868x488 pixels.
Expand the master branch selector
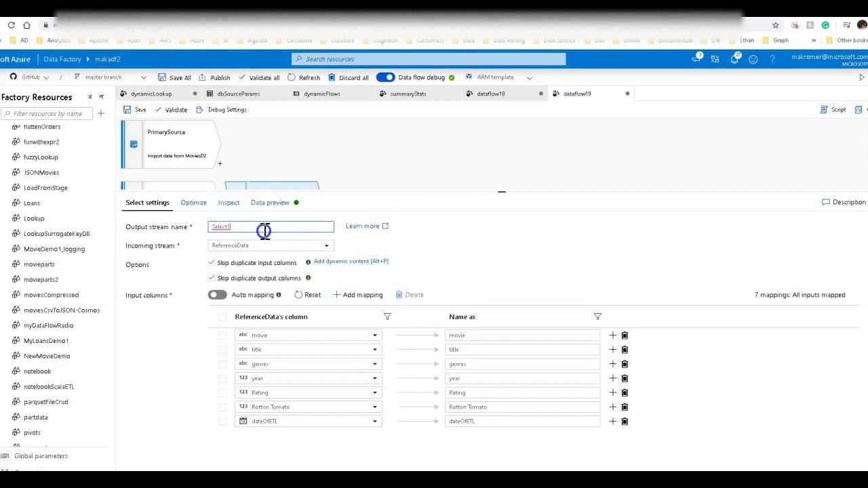[109, 77]
